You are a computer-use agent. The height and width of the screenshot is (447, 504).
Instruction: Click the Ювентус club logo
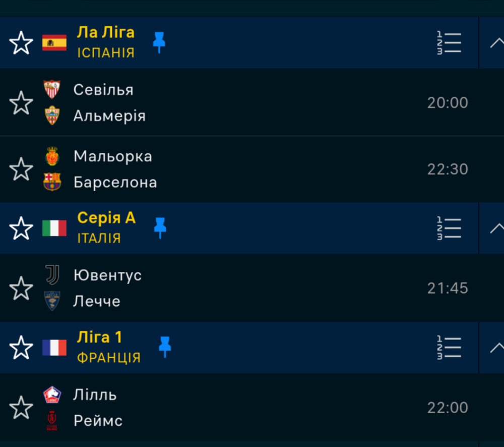tap(52, 275)
